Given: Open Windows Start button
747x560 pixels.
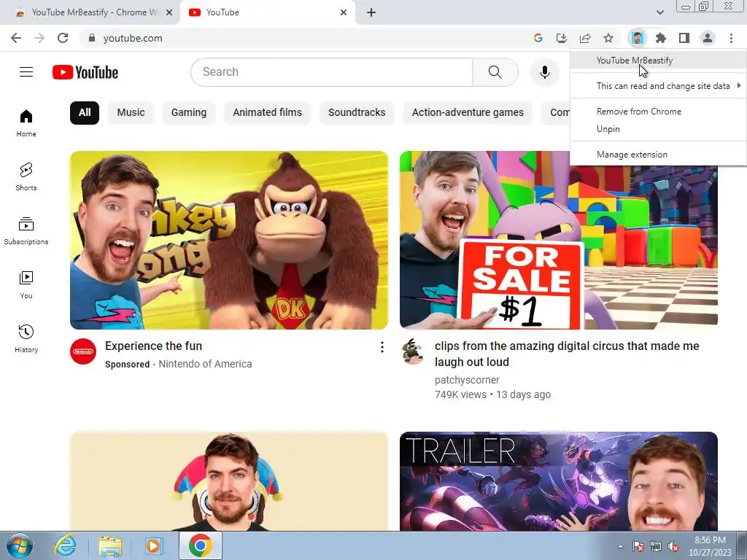Looking at the screenshot, I should click(20, 545).
